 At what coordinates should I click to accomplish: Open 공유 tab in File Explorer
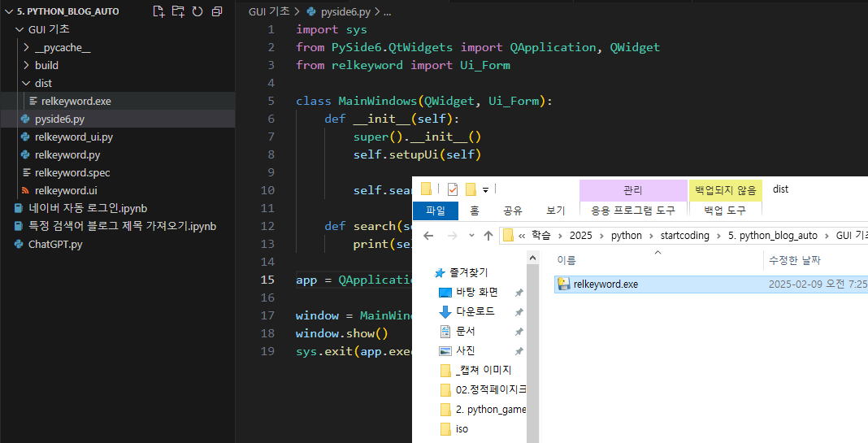513,211
